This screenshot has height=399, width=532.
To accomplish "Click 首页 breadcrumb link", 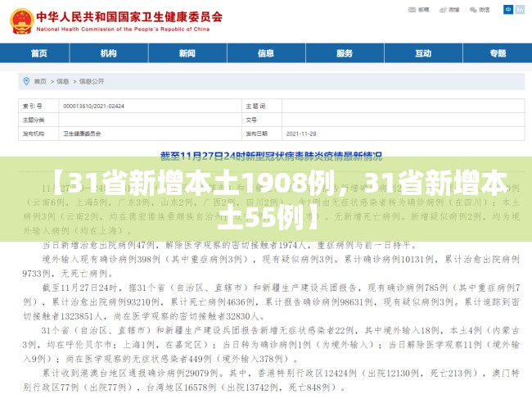I will click(40, 81).
